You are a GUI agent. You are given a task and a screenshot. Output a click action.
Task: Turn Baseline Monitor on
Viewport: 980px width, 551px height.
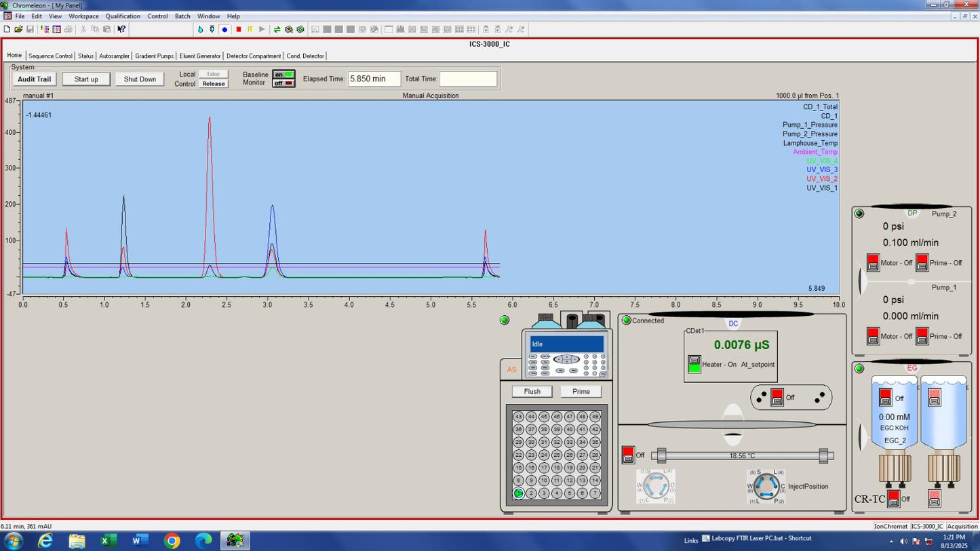(x=283, y=75)
